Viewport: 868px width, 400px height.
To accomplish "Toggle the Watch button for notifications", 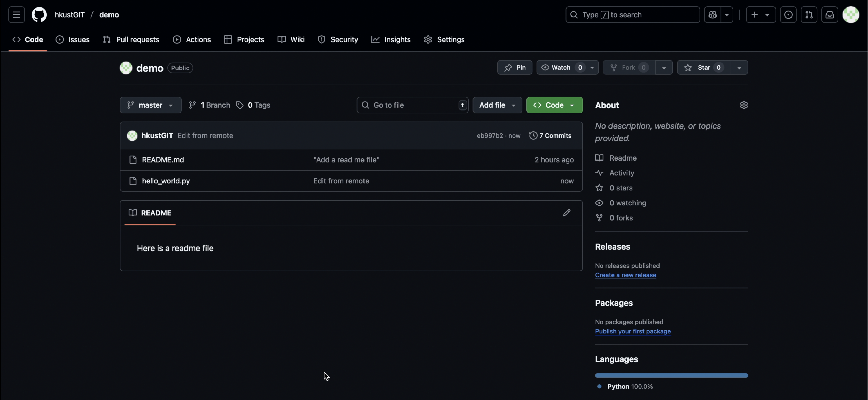I will pyautogui.click(x=561, y=68).
